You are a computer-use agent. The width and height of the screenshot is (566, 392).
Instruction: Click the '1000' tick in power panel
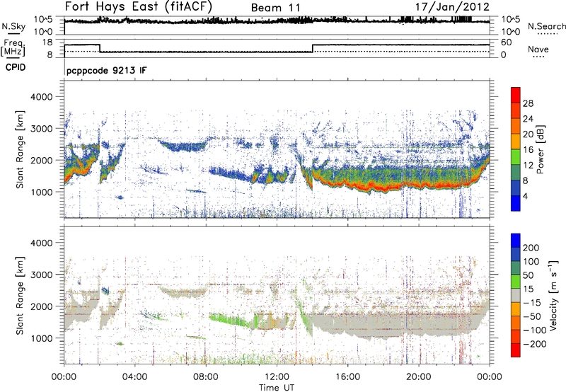point(41,192)
